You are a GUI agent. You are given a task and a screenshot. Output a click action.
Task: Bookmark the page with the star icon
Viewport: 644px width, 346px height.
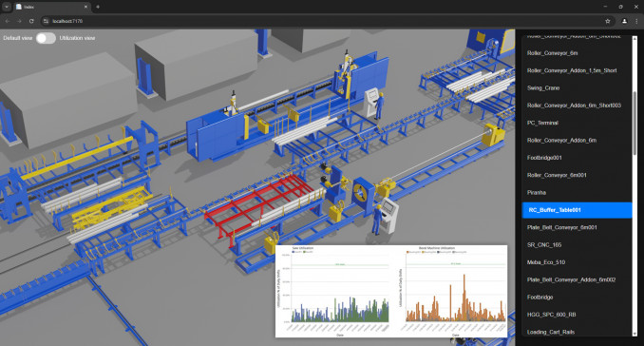coord(608,21)
